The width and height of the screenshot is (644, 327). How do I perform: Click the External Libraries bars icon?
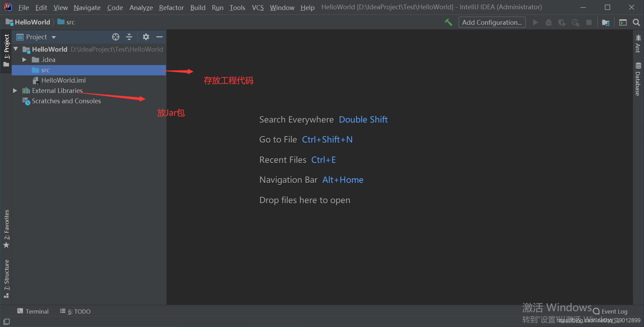[26, 91]
